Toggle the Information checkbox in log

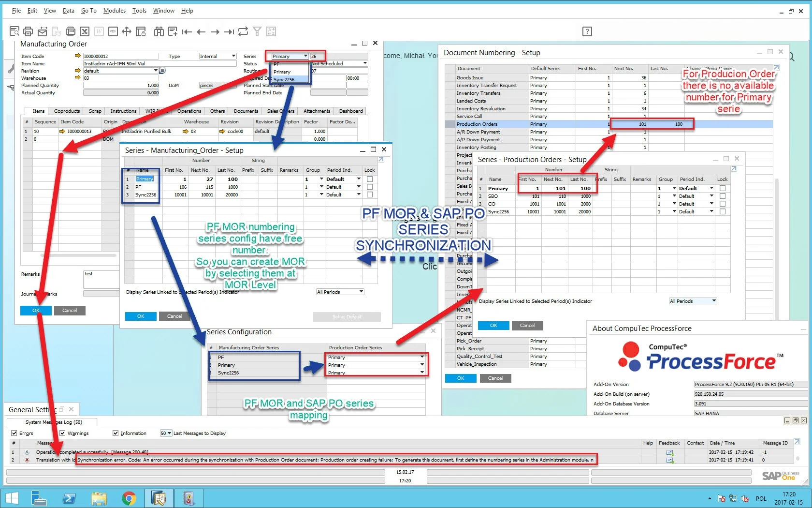(116, 433)
